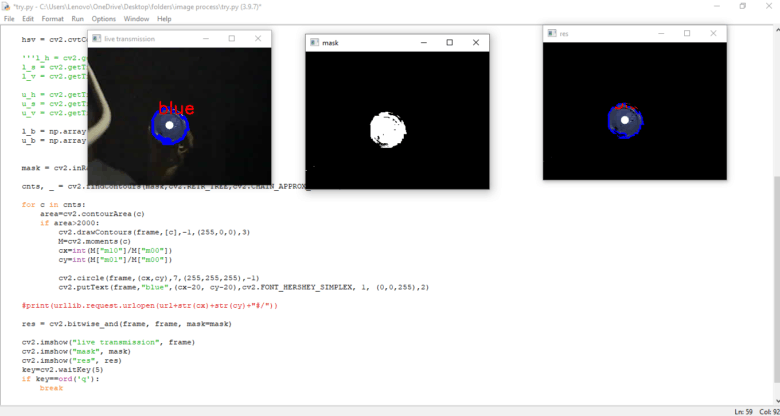Screen dimensions: 780x416
Task: Click the 'live transmission' title bar text
Action: pyautogui.click(x=129, y=39)
